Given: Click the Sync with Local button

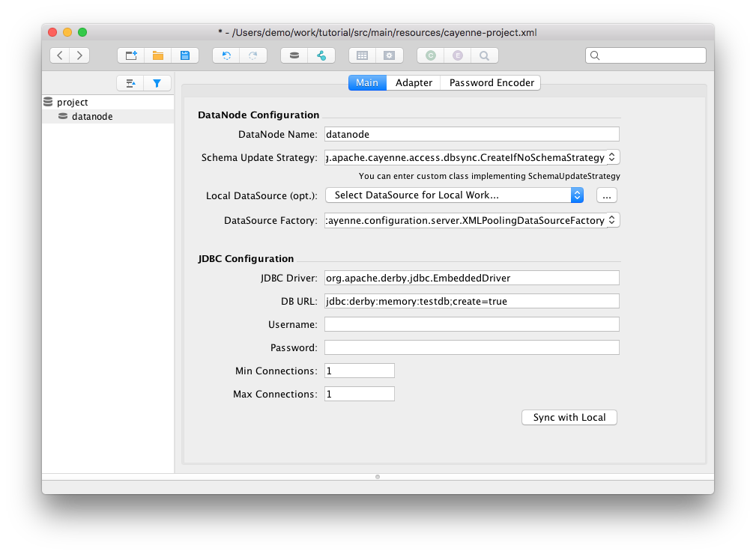Looking at the screenshot, I should click(x=569, y=417).
